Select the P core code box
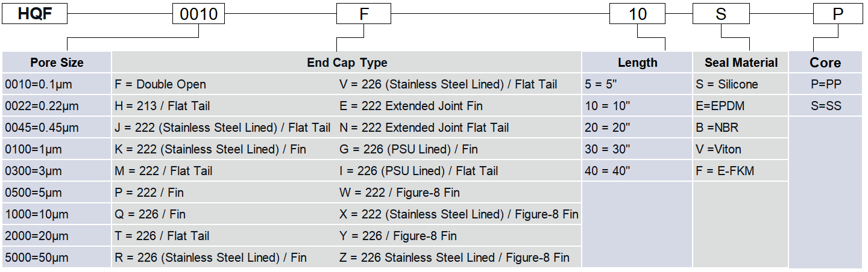The image size is (868, 272). pos(838,14)
